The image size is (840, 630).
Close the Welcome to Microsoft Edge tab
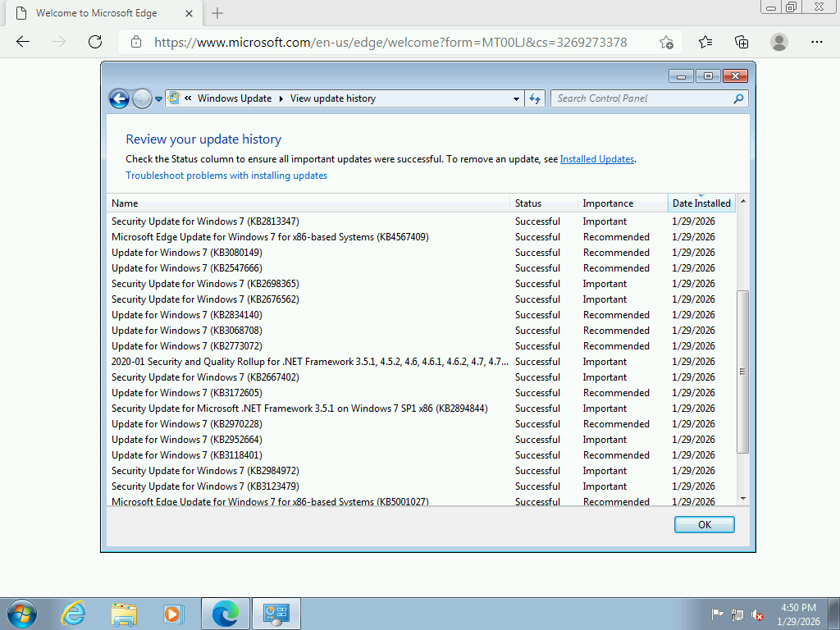tap(189, 13)
